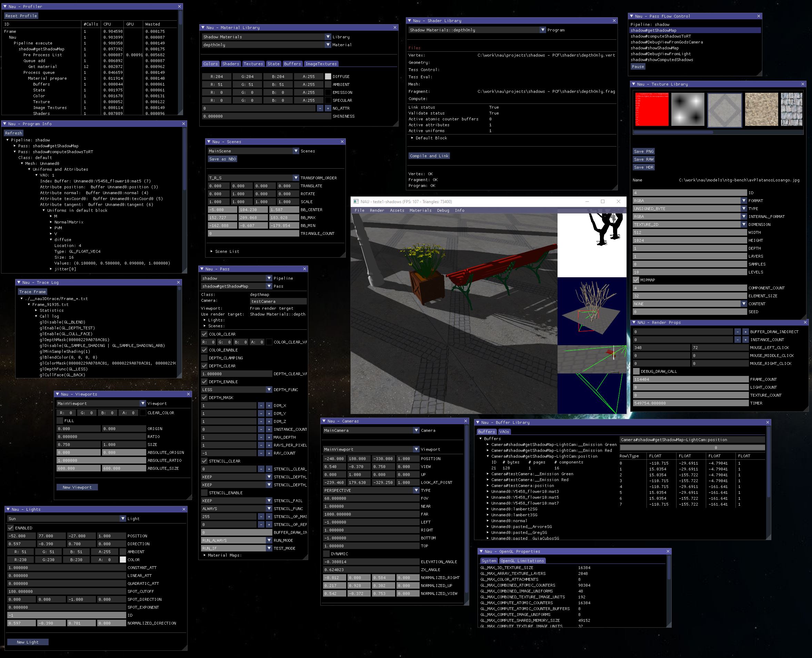
Task: Disable the Sun light ENABLED checkbox
Action: pos(11,528)
